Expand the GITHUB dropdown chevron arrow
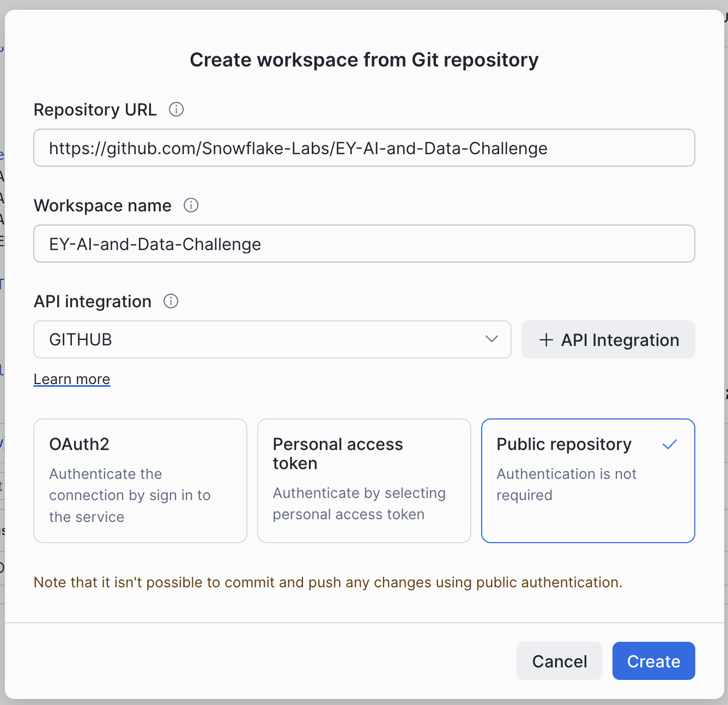This screenshot has width=728, height=705. (x=492, y=339)
